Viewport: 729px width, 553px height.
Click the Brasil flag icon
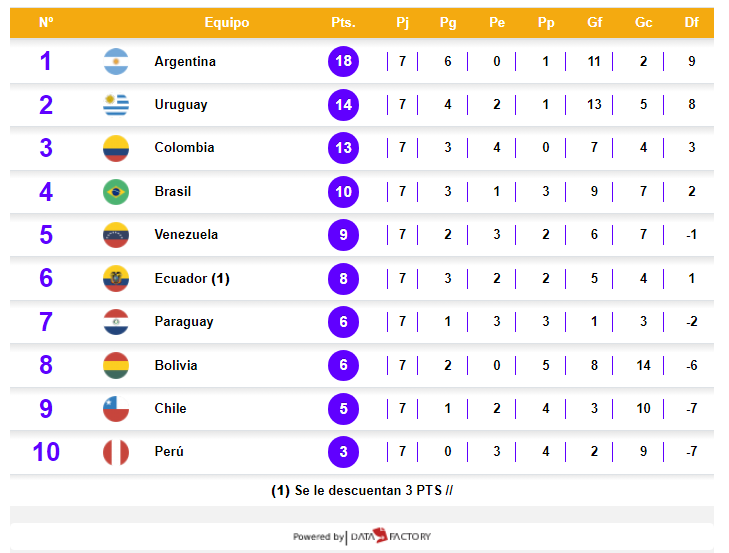click(x=116, y=192)
